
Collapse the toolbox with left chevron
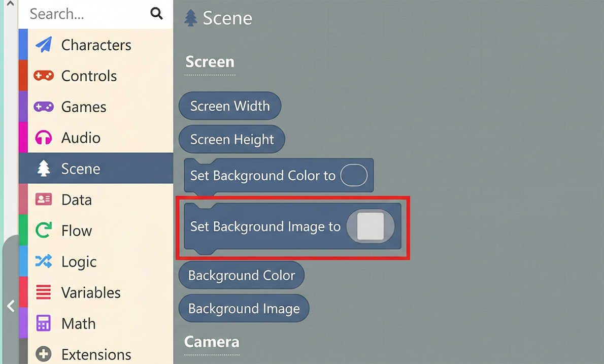point(10,306)
